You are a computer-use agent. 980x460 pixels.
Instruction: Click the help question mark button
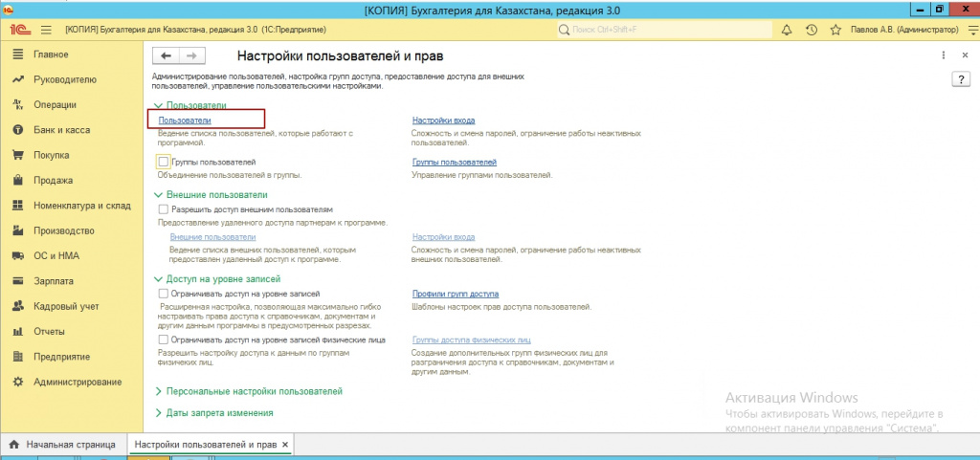coord(959,79)
